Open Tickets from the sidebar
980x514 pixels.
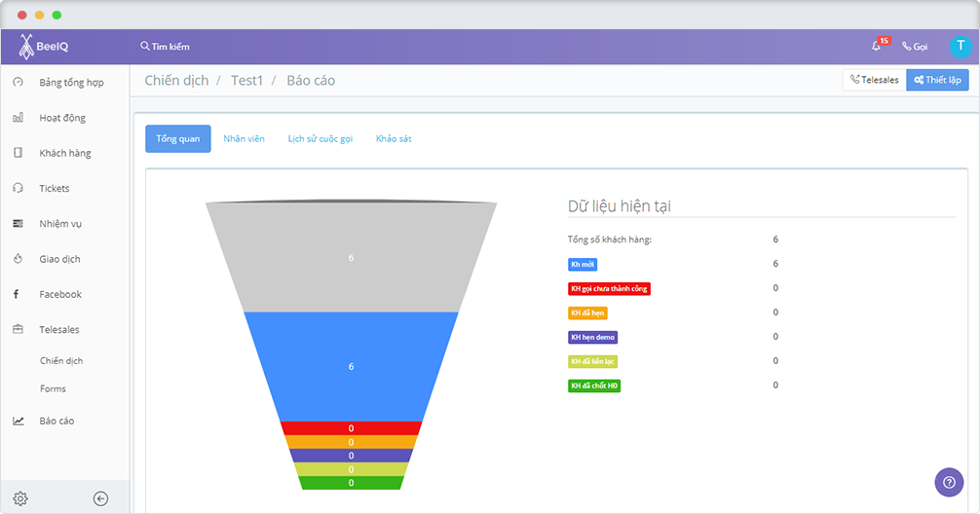[x=55, y=188]
